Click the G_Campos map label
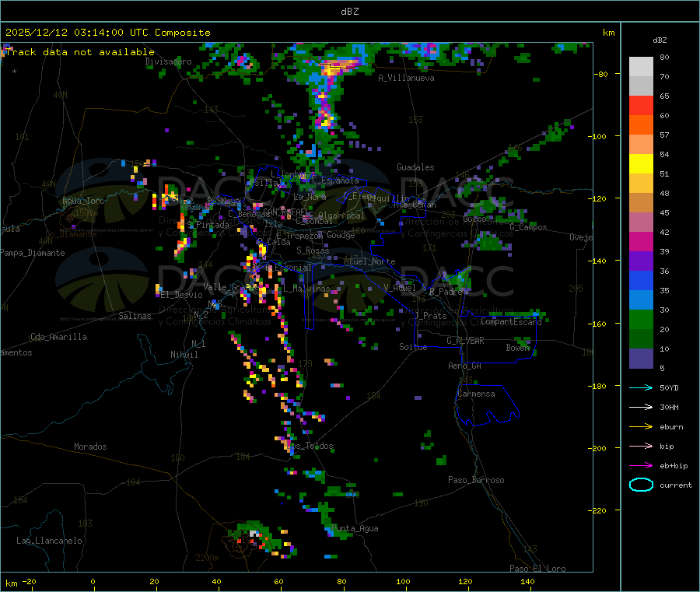This screenshot has width=700, height=592. point(529,227)
